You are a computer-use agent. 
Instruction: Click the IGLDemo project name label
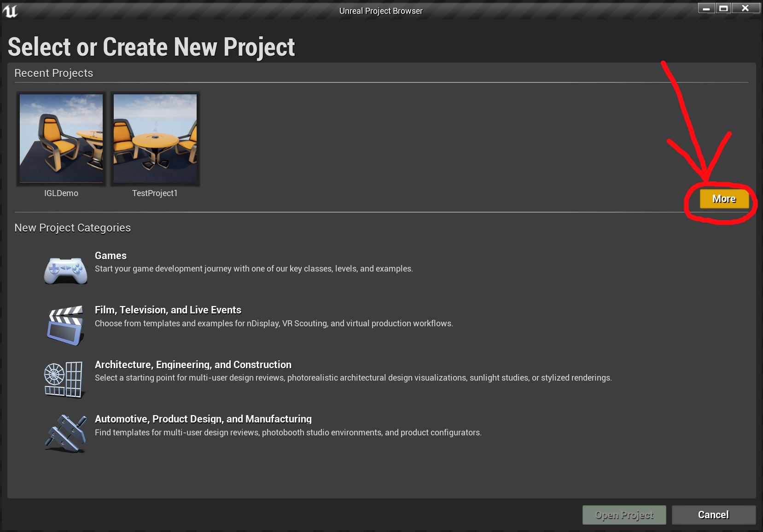tap(61, 193)
